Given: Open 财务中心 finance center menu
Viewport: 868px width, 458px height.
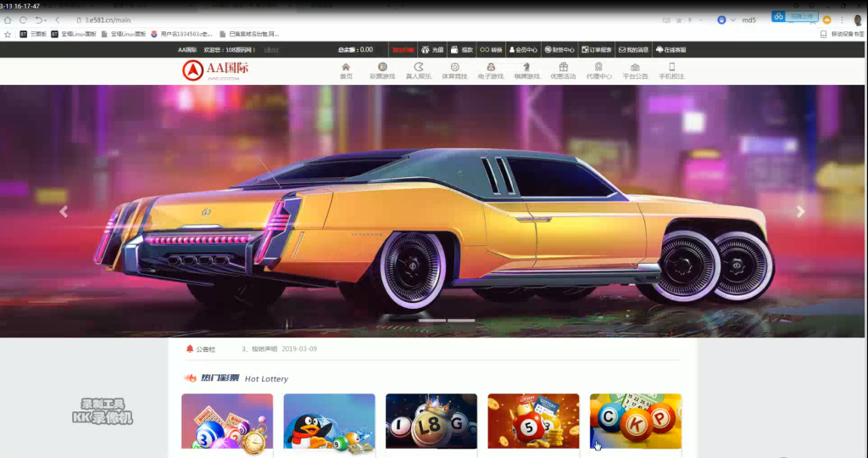Looking at the screenshot, I should tap(559, 50).
